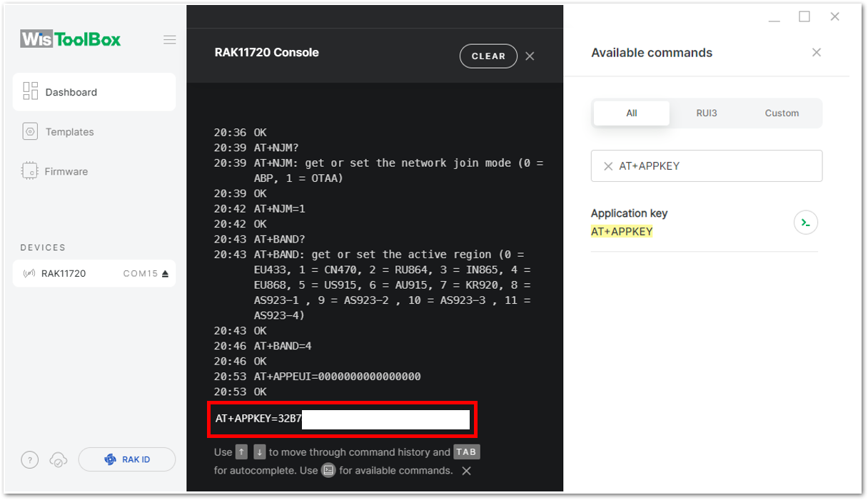This screenshot has height=500, width=868.
Task: Close the WisToolBox window
Action: [834, 16]
